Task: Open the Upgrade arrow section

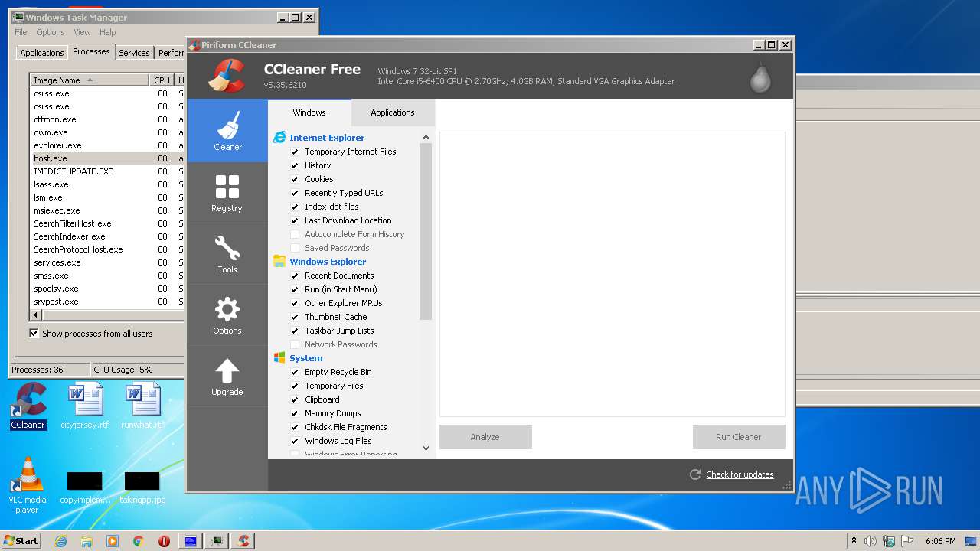Action: point(227,376)
